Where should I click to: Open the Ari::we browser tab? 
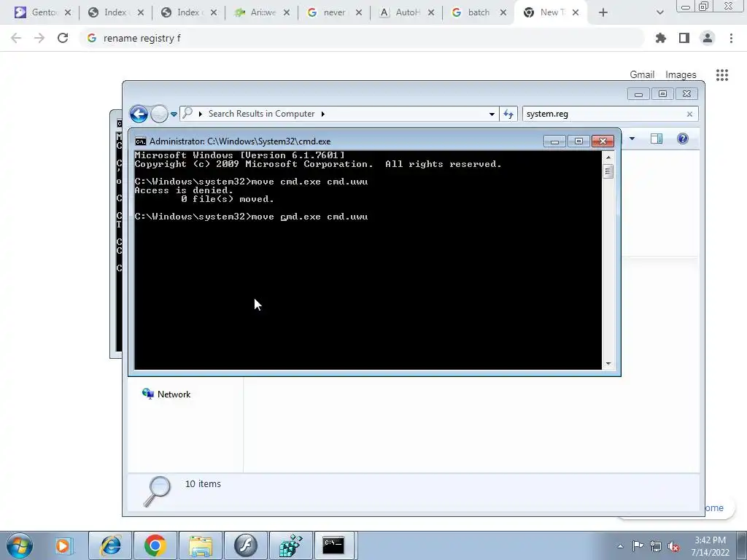click(262, 12)
